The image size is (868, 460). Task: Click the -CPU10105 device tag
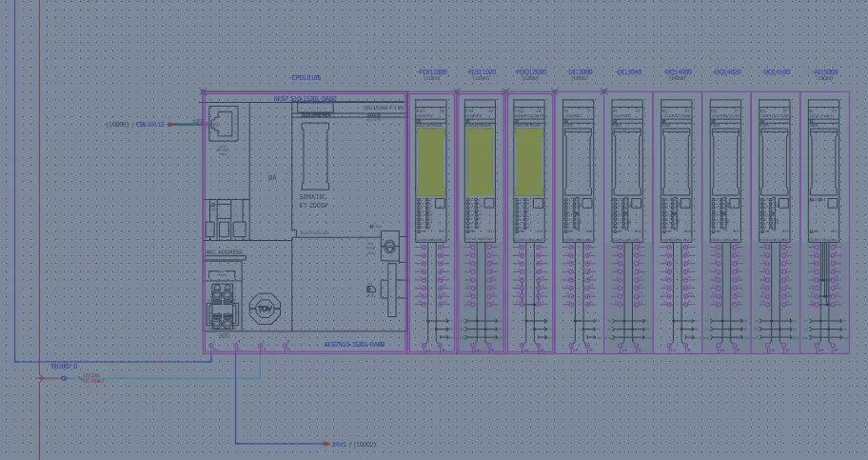point(305,78)
